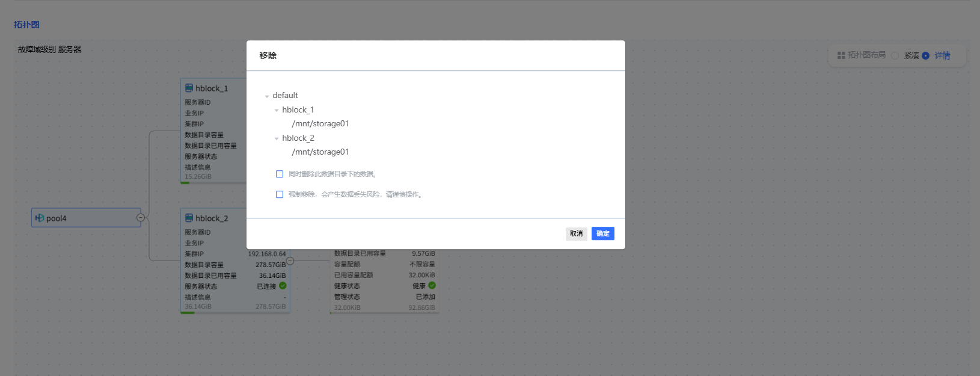Click the 拓扑图 section heading
Image resolution: width=980 pixels, height=376 pixels.
pyautogui.click(x=26, y=25)
